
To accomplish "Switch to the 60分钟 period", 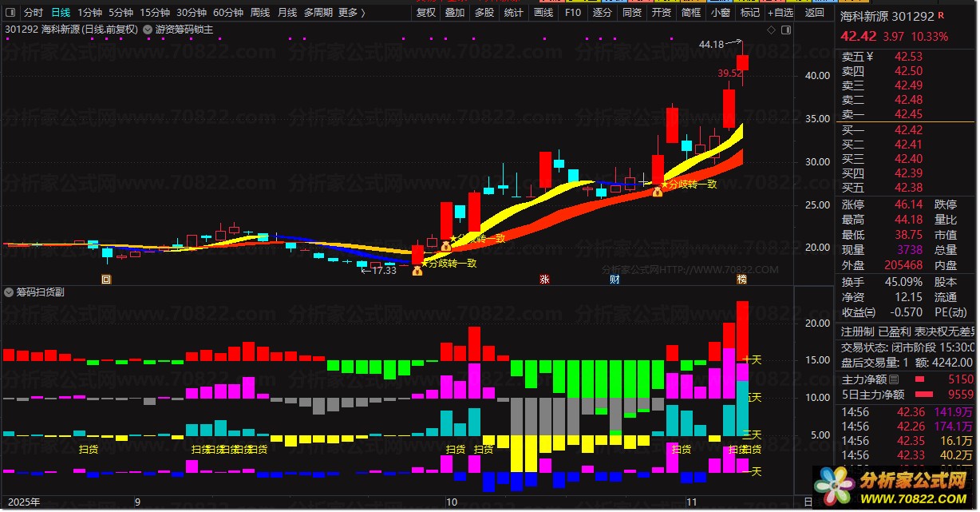I will pyautogui.click(x=228, y=13).
